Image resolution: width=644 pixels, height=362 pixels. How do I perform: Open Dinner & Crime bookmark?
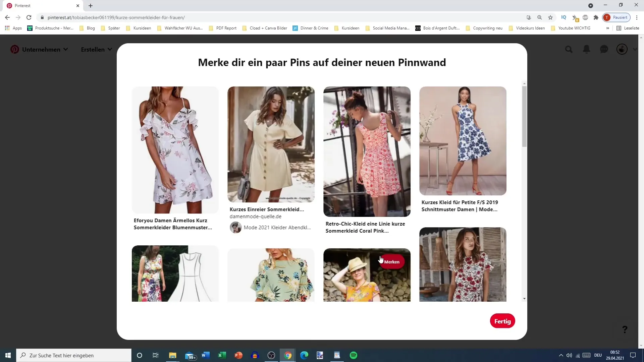[311, 28]
